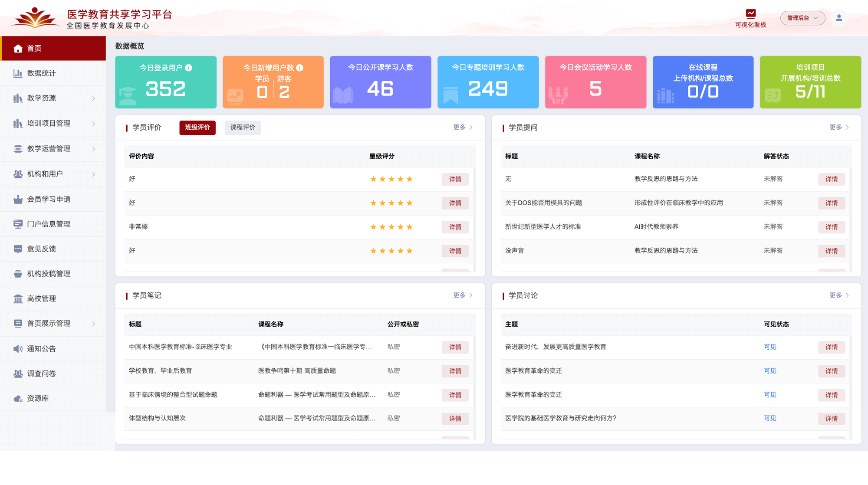The height and width of the screenshot is (485, 868).
Task: Click the user avatar icon
Action: (838, 18)
